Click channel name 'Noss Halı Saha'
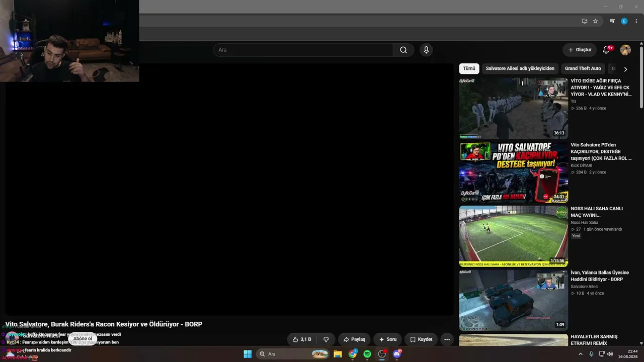The image size is (644, 362). pyautogui.click(x=584, y=223)
